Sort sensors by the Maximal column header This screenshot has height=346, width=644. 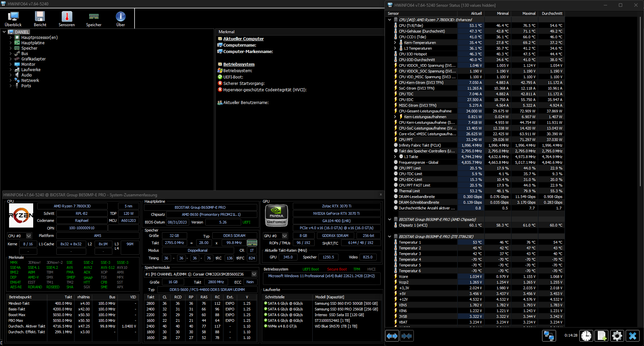pyautogui.click(x=529, y=13)
